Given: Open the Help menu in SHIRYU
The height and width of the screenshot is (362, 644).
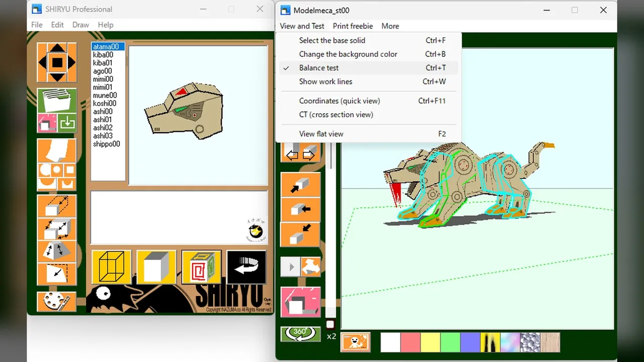Looking at the screenshot, I should pos(106,25).
